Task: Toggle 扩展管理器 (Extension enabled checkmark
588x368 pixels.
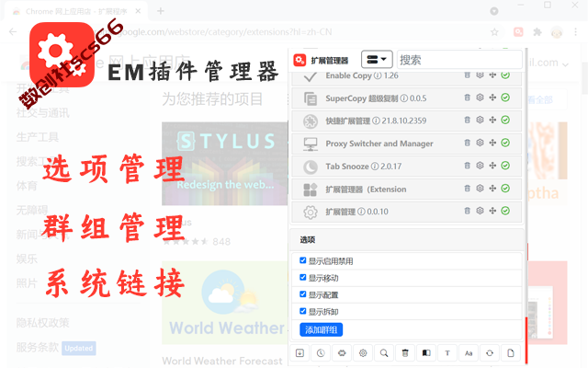Action: pyautogui.click(x=505, y=189)
